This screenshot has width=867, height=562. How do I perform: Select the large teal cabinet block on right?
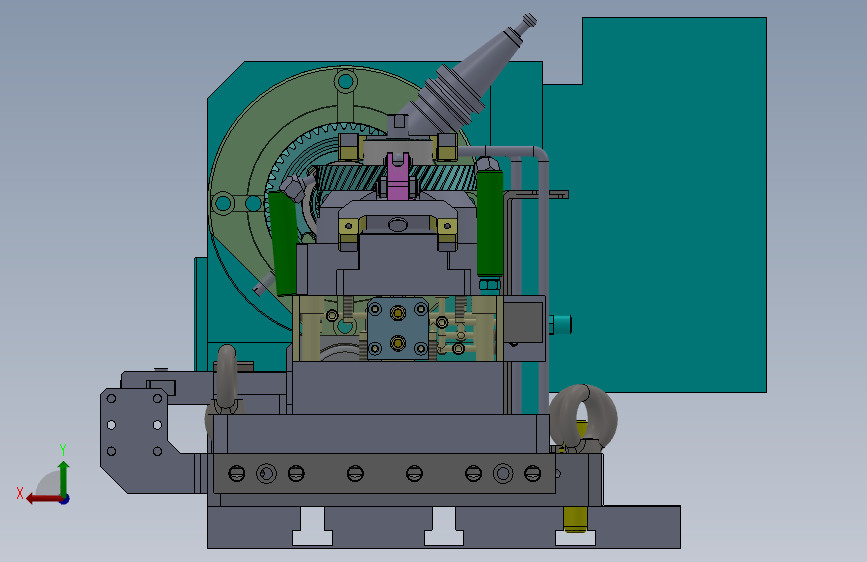coord(673,205)
